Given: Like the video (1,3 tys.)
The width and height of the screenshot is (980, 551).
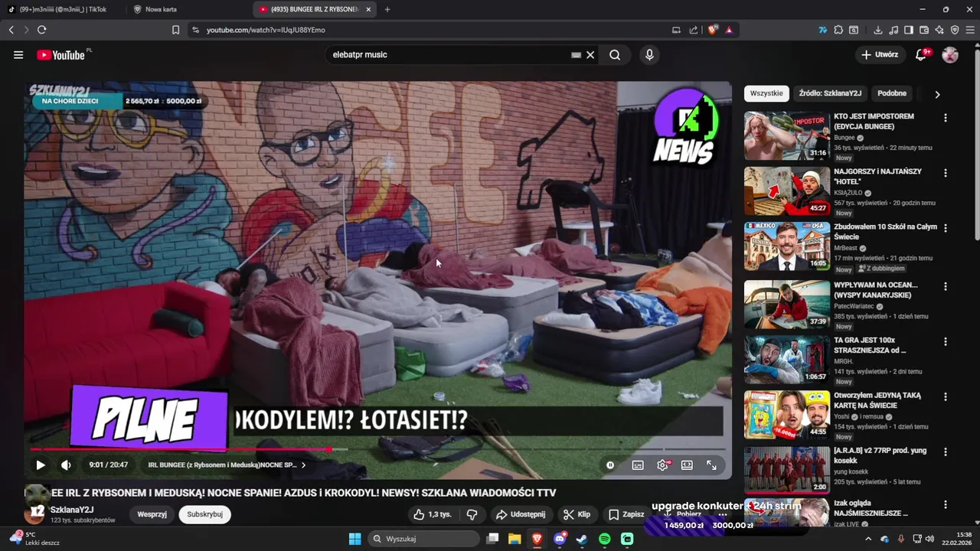Looking at the screenshot, I should coord(432,514).
